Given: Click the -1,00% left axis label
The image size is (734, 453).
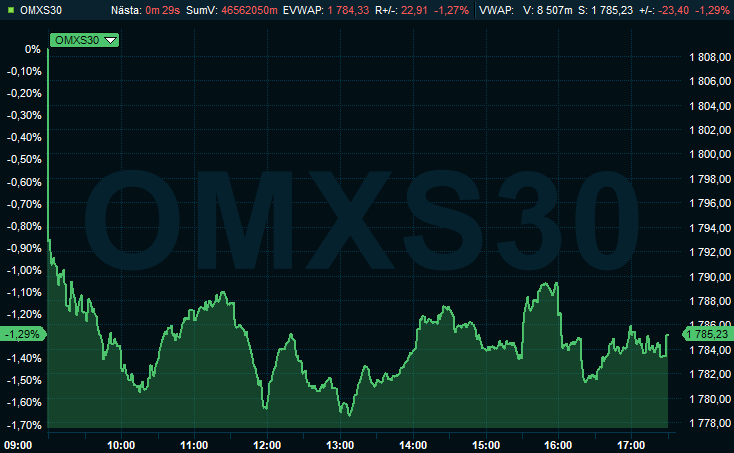Looking at the screenshot, I should pos(24,270).
